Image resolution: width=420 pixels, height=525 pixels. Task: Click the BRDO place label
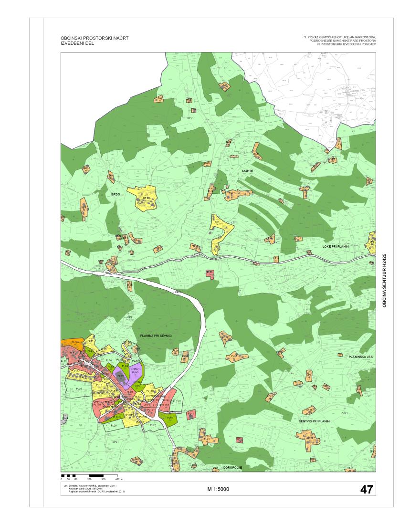pyautogui.click(x=115, y=195)
